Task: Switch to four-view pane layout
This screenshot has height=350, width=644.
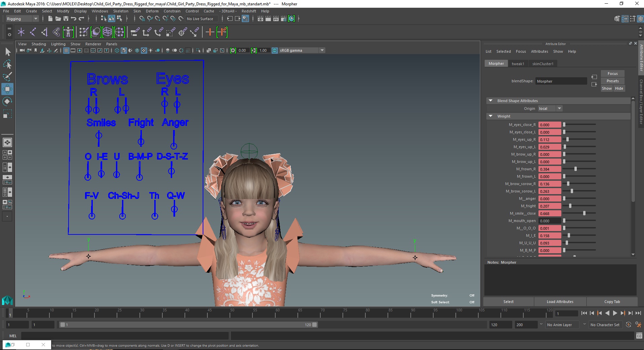Action: pos(7,155)
